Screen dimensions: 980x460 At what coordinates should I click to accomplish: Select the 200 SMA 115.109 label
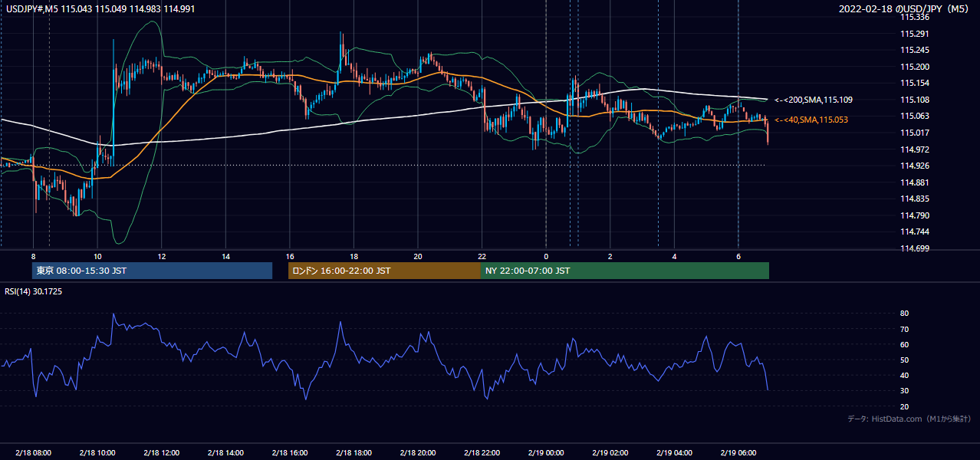813,100
